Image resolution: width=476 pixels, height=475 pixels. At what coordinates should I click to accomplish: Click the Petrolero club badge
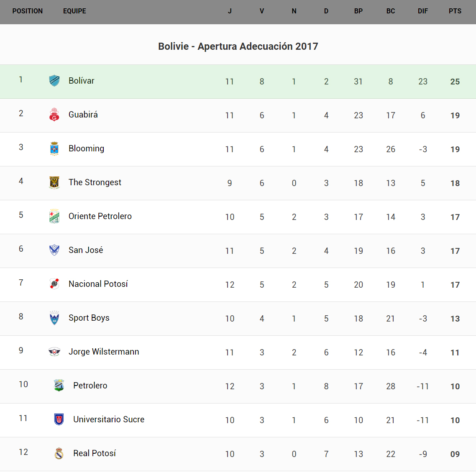pos(59,386)
